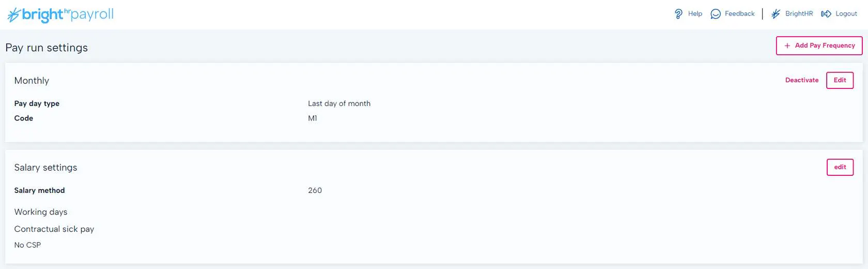Viewport: 868px width, 269px height.
Task: Click the Salary method value 260
Action: coord(315,190)
